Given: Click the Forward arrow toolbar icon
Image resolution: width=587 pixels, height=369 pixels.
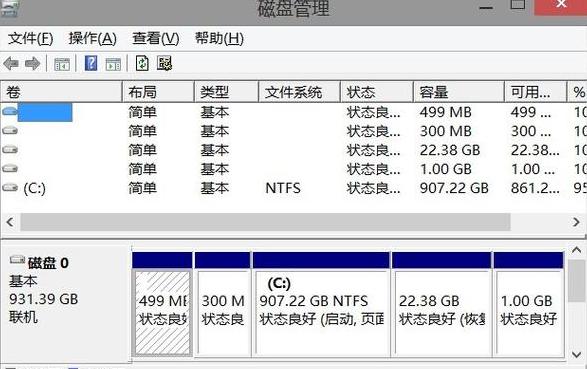Looking at the screenshot, I should [33, 64].
